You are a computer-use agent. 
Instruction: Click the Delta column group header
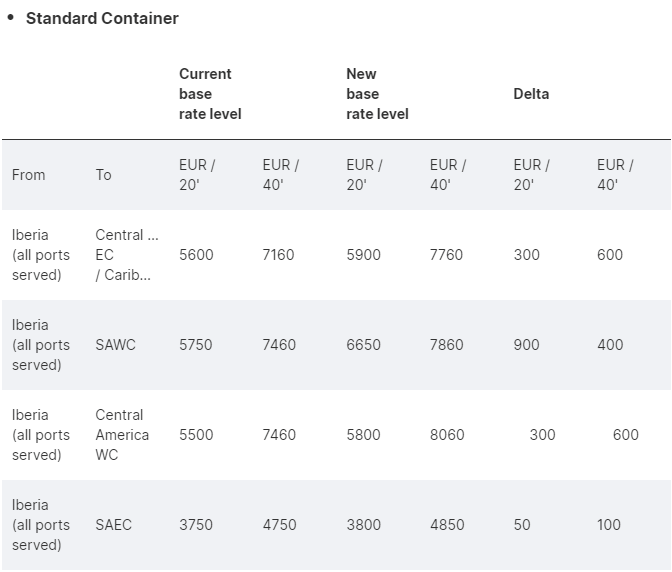(x=531, y=94)
